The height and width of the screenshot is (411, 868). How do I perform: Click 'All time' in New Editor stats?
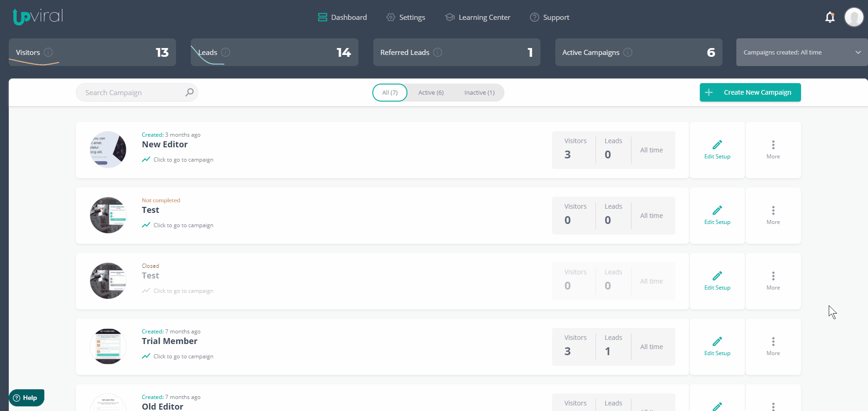coord(651,150)
